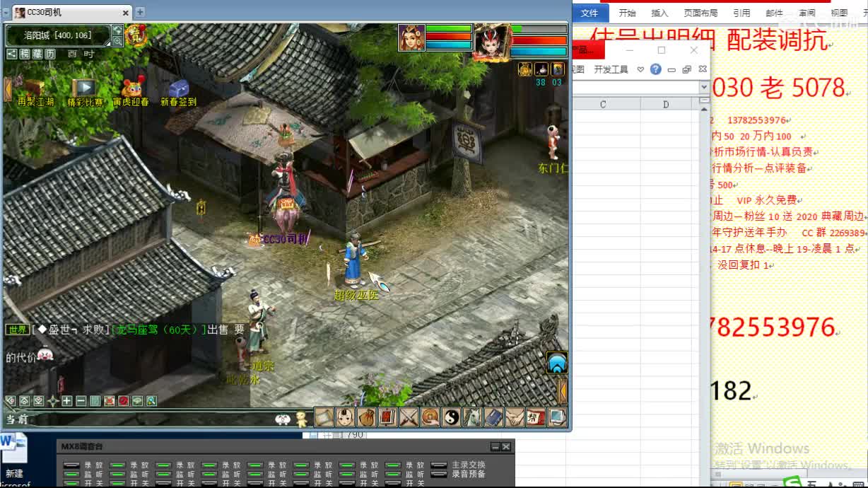Select Excel column D header

pos(666,104)
